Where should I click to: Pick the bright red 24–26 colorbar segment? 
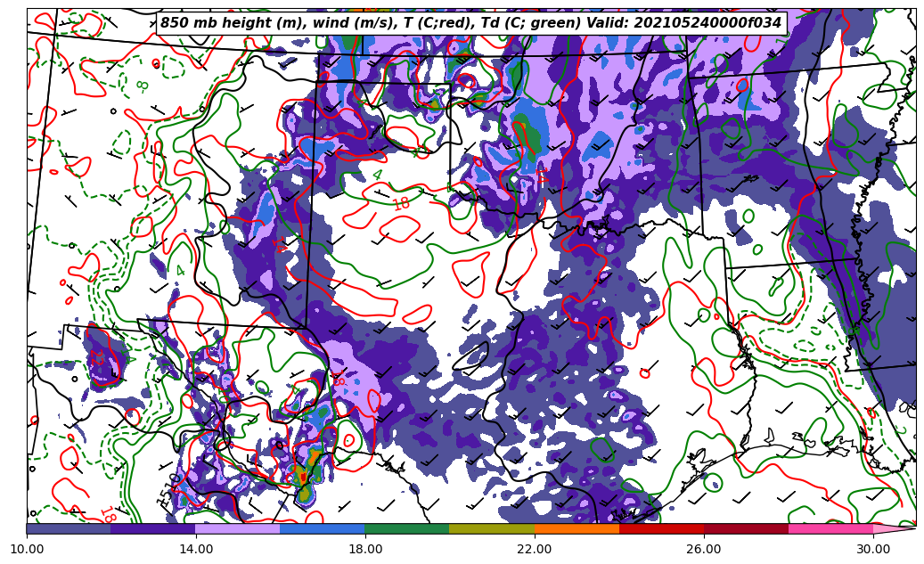pos(661,528)
